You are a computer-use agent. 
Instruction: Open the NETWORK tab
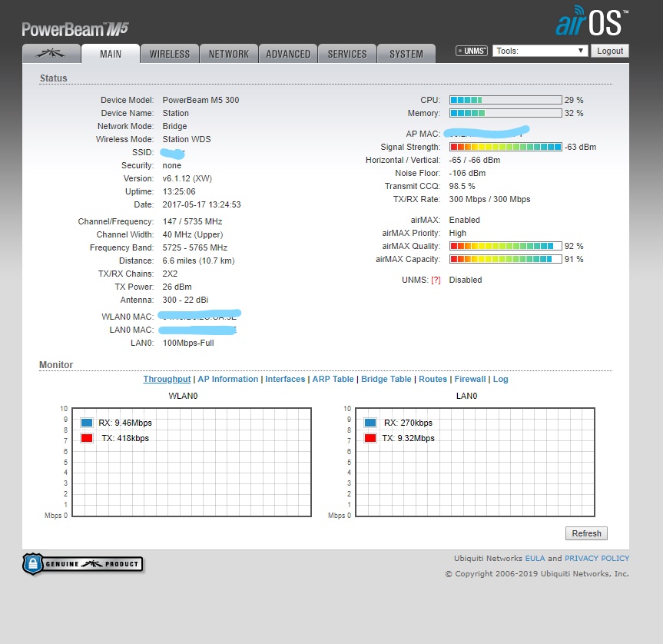[x=229, y=54]
